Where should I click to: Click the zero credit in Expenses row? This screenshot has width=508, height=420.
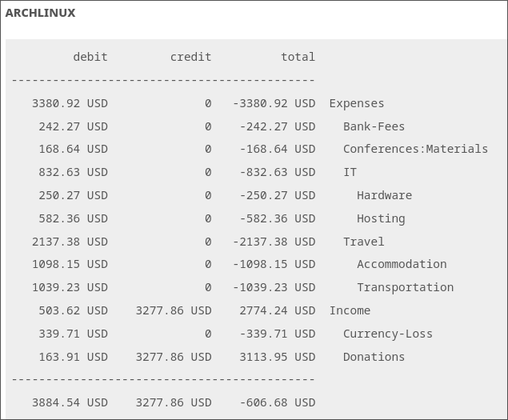click(208, 104)
